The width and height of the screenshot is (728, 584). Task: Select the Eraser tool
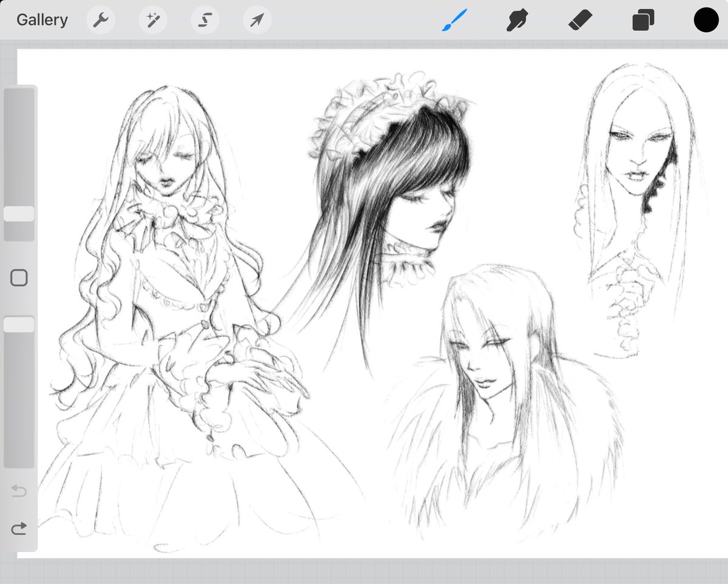coord(579,21)
